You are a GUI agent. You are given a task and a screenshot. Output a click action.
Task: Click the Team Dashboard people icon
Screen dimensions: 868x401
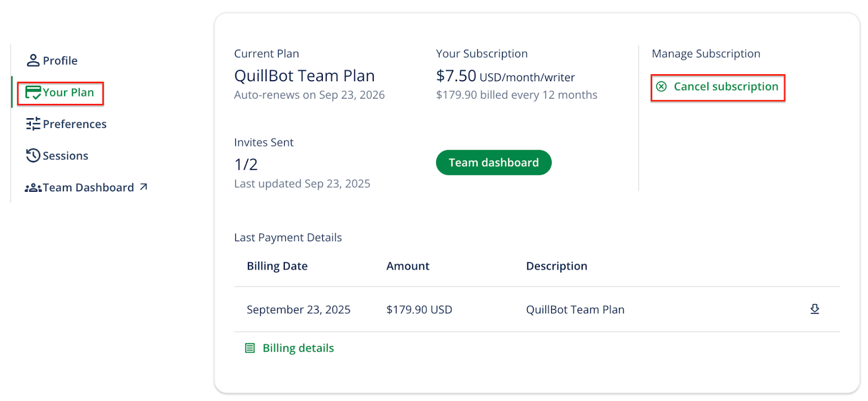[x=33, y=187]
